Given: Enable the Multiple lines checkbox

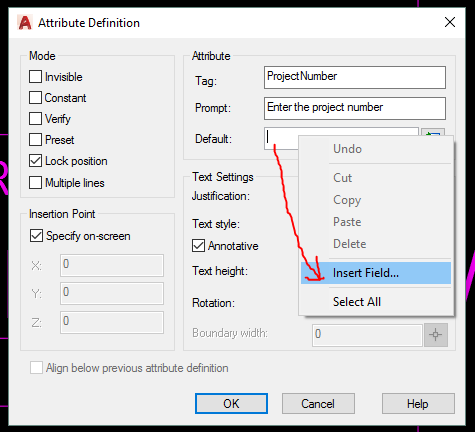Looking at the screenshot, I should point(35,183).
